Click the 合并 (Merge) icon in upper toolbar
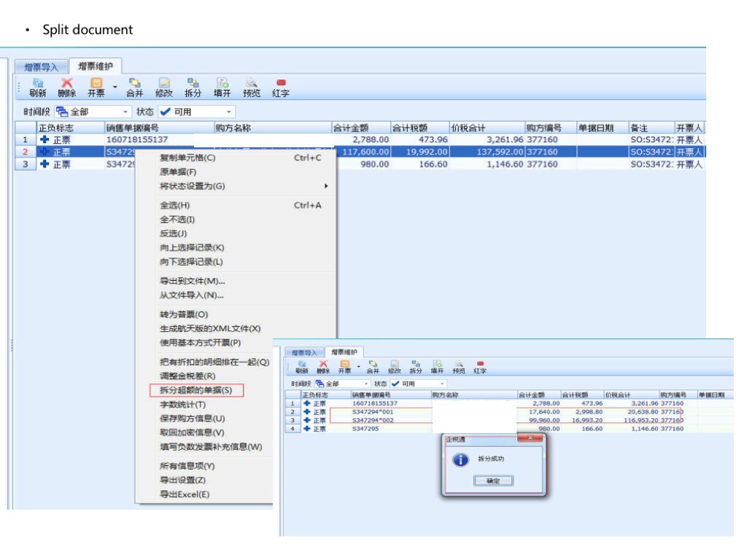 pos(135,87)
